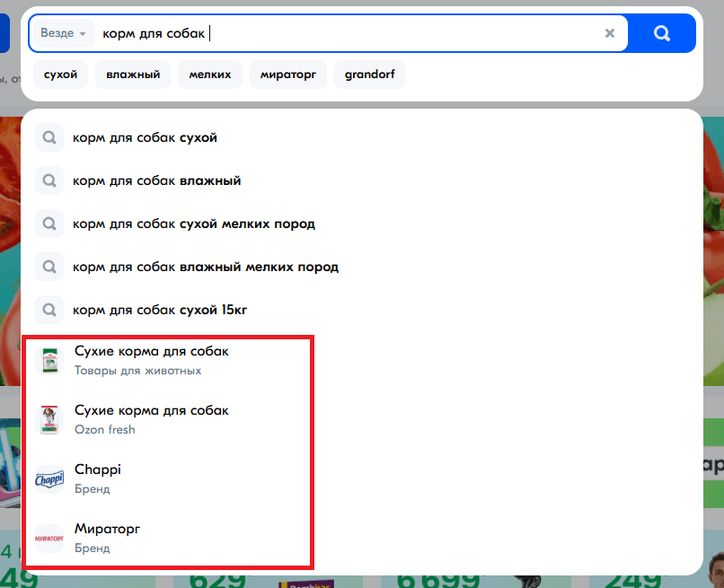The width and height of the screenshot is (724, 588).
Task: Click the blue search magnifier button
Action: 662,33
